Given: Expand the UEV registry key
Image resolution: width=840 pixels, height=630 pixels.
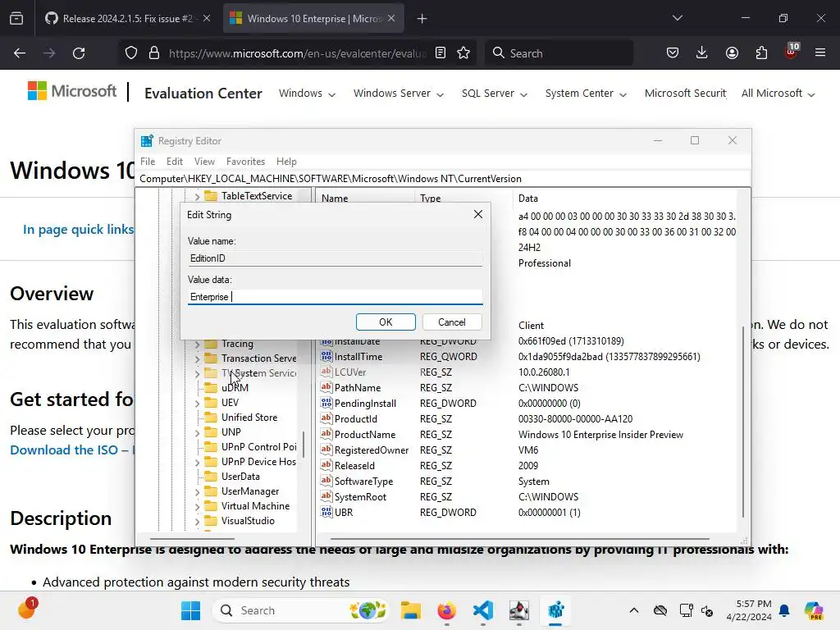Looking at the screenshot, I should [x=197, y=403].
